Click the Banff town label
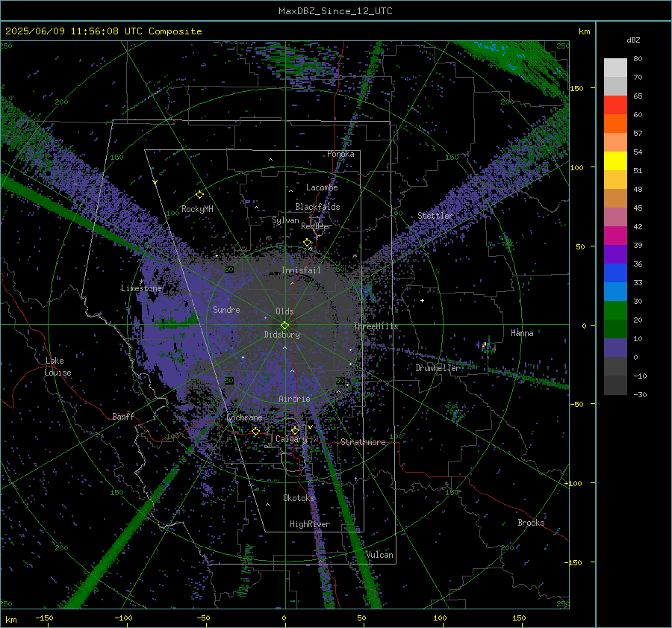The width and height of the screenshot is (672, 628). click(123, 416)
